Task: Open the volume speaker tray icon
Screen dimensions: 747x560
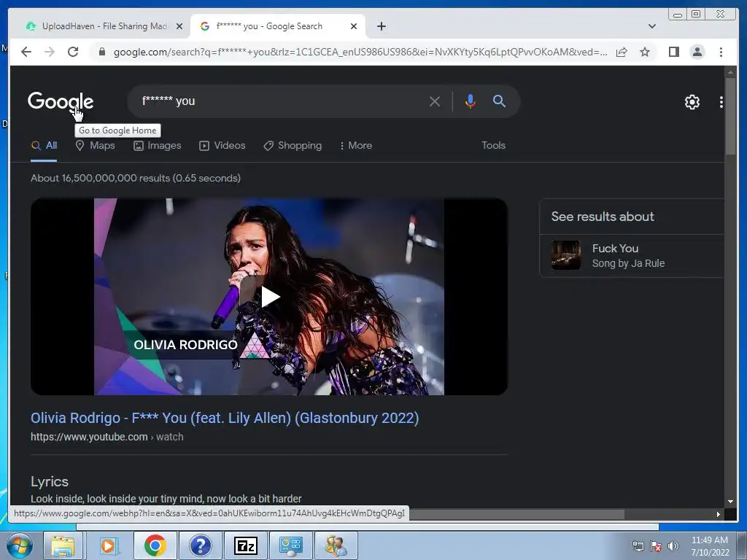Action: (673, 547)
